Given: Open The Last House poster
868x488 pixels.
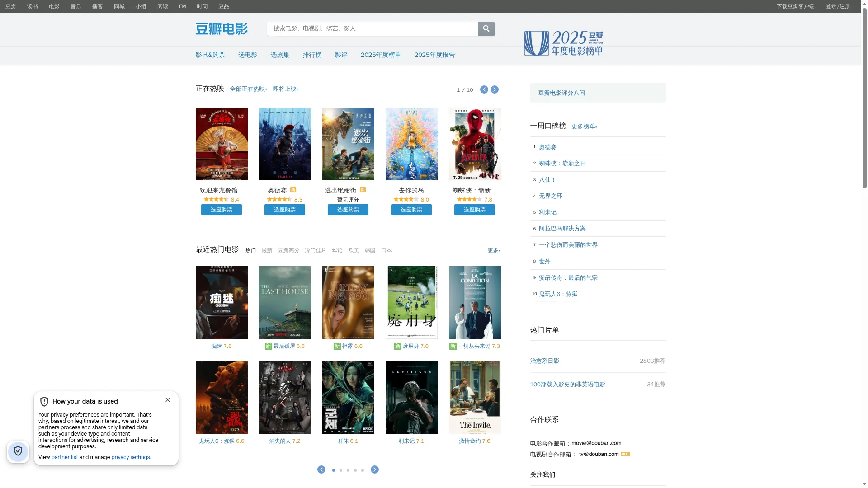Looking at the screenshot, I should pos(285,302).
